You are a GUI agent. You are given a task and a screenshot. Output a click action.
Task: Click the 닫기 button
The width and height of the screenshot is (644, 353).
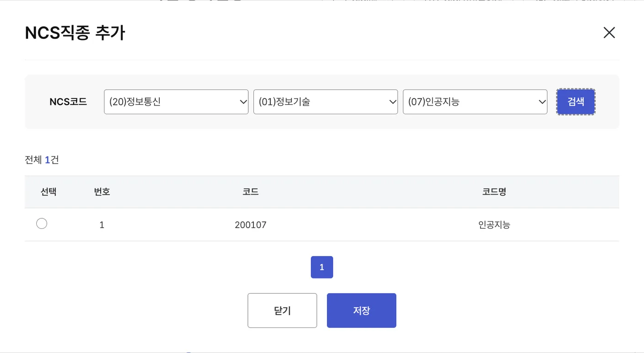(x=282, y=311)
